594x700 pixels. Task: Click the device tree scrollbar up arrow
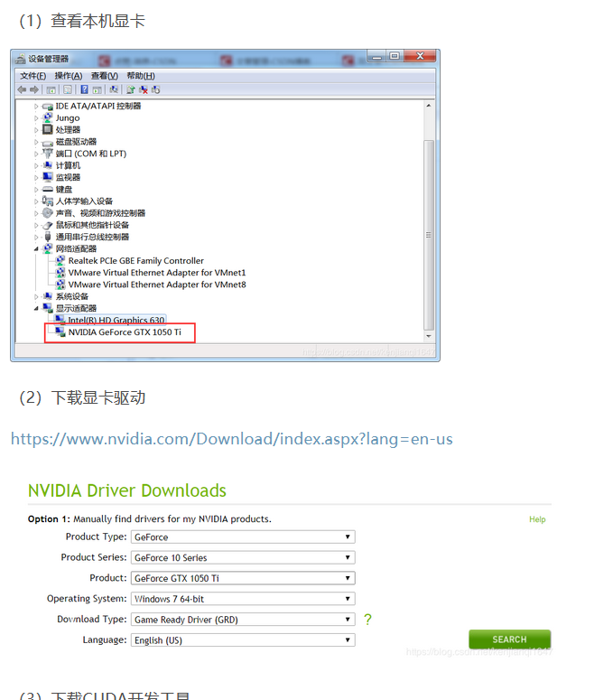coord(429,106)
